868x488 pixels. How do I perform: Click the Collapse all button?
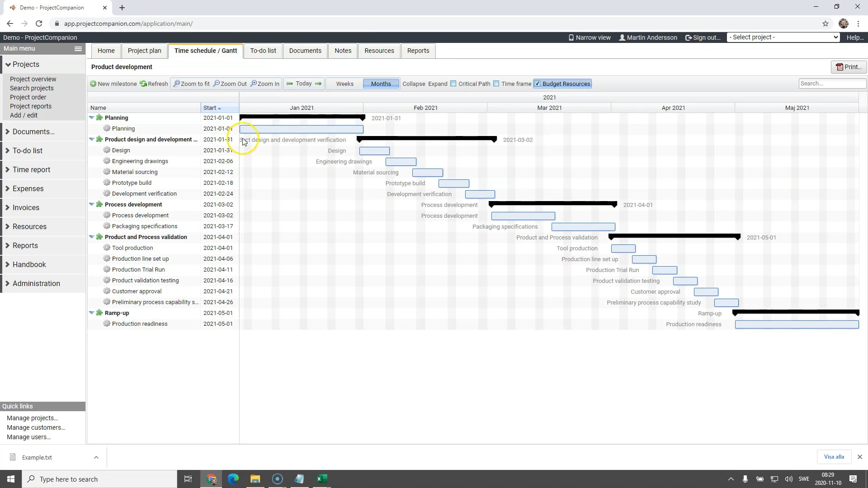coord(414,84)
